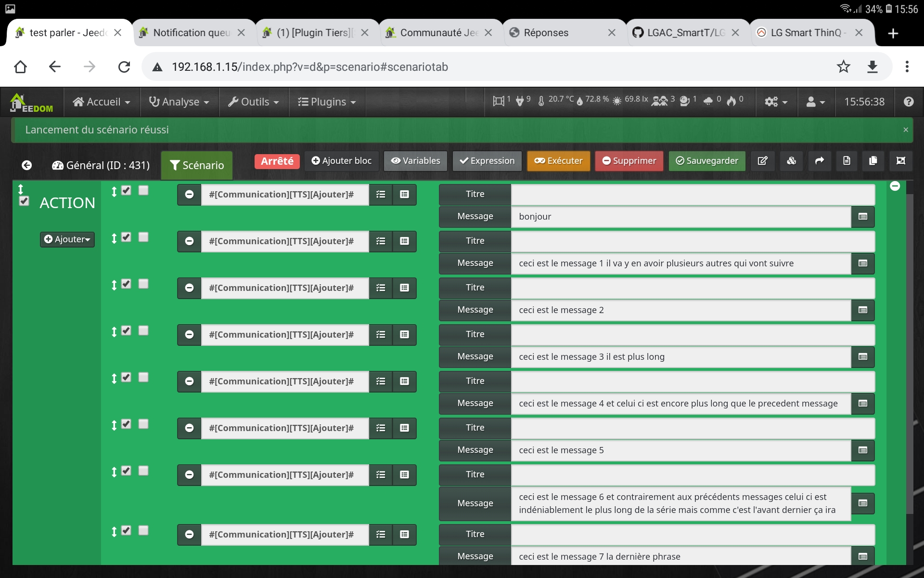The width and height of the screenshot is (924, 578).
Task: Toggle enabled checkbox for message 4 action
Action: click(x=126, y=378)
